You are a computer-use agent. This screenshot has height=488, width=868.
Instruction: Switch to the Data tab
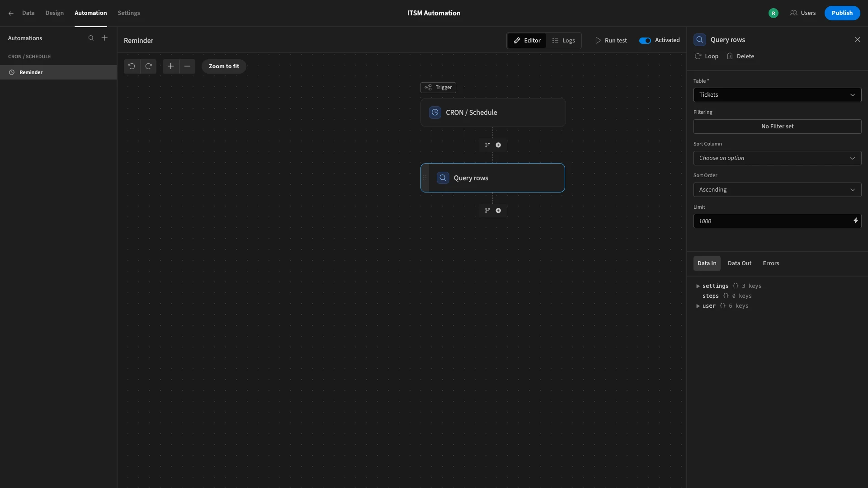pos(28,13)
